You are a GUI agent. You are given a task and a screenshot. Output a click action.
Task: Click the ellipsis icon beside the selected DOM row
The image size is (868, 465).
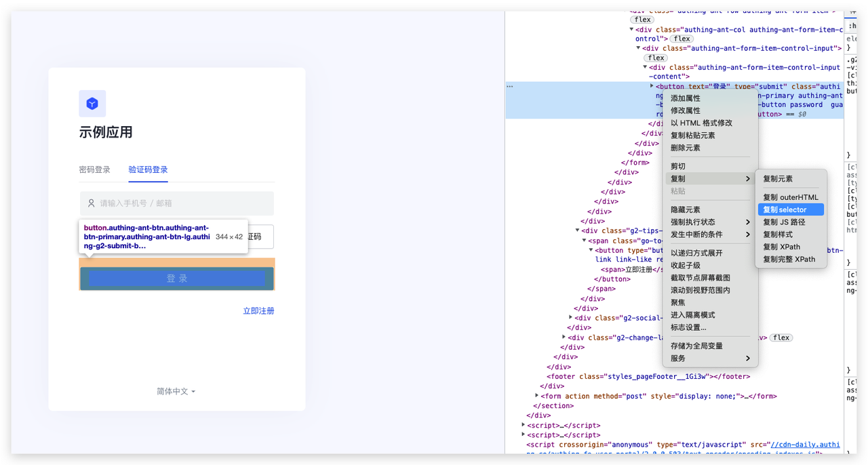[510, 87]
